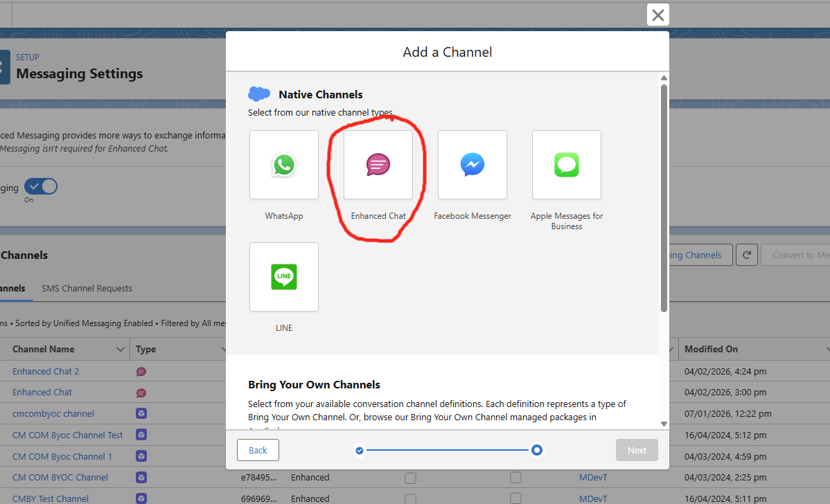This screenshot has height=504, width=830.
Task: Choose the Enhanced Chat channel tile
Action: coord(378,165)
